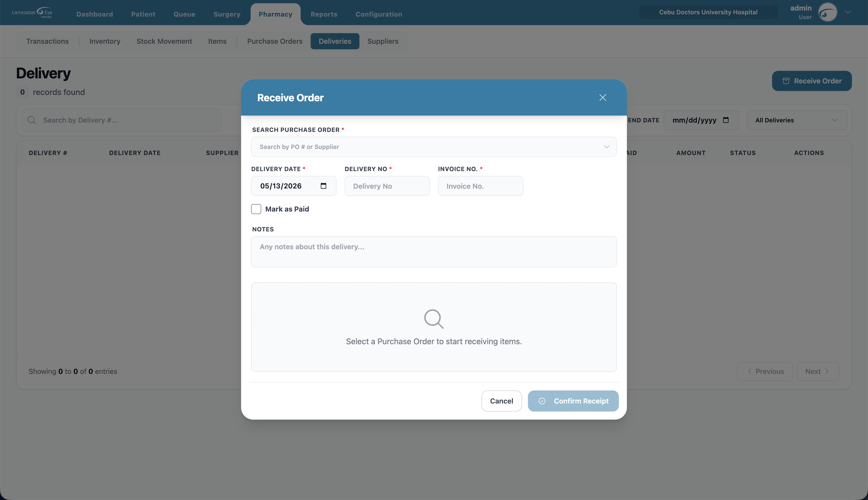Click the SUPPLIER column header
This screenshot has height=500, width=868.
pos(222,153)
